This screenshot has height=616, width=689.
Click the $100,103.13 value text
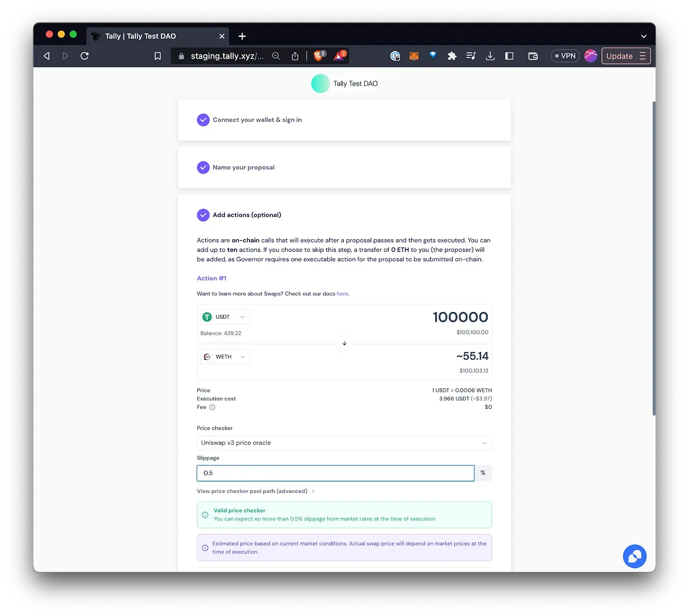point(474,371)
